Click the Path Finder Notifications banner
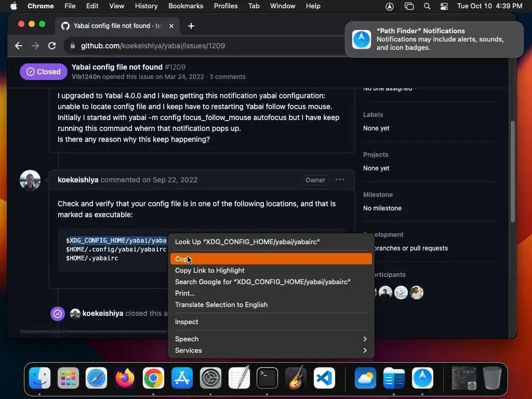Image resolution: width=532 pixels, height=399 pixels. 434,39
